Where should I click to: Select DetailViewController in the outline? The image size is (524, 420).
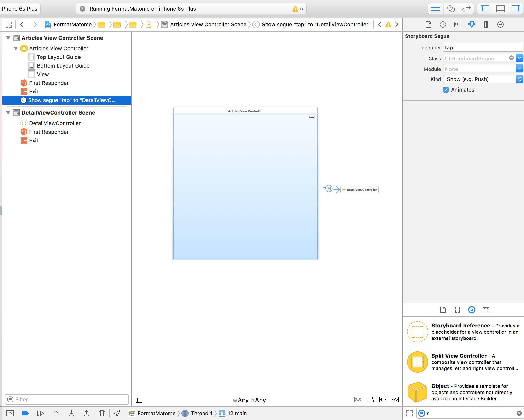55,123
